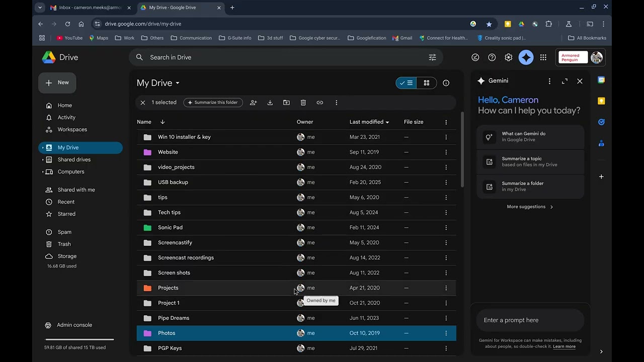
Task: Open the Google apps grid launcher
Action: click(543, 57)
